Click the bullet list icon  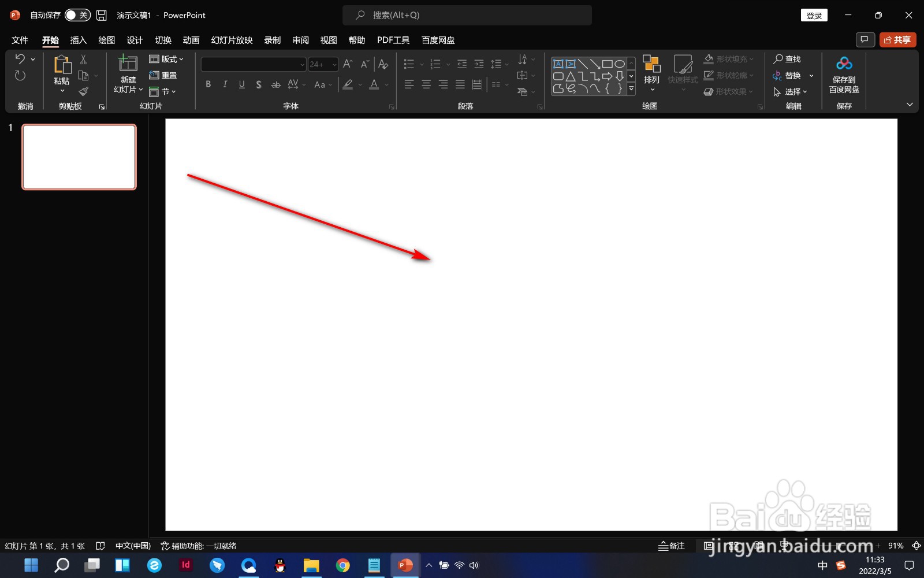click(x=409, y=64)
